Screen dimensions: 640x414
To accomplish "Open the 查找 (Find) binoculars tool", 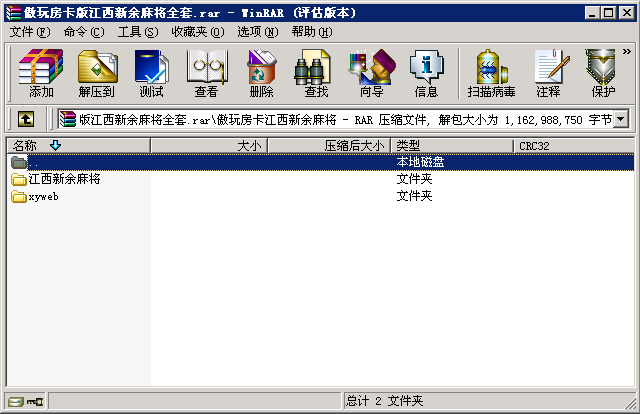I will (x=316, y=73).
